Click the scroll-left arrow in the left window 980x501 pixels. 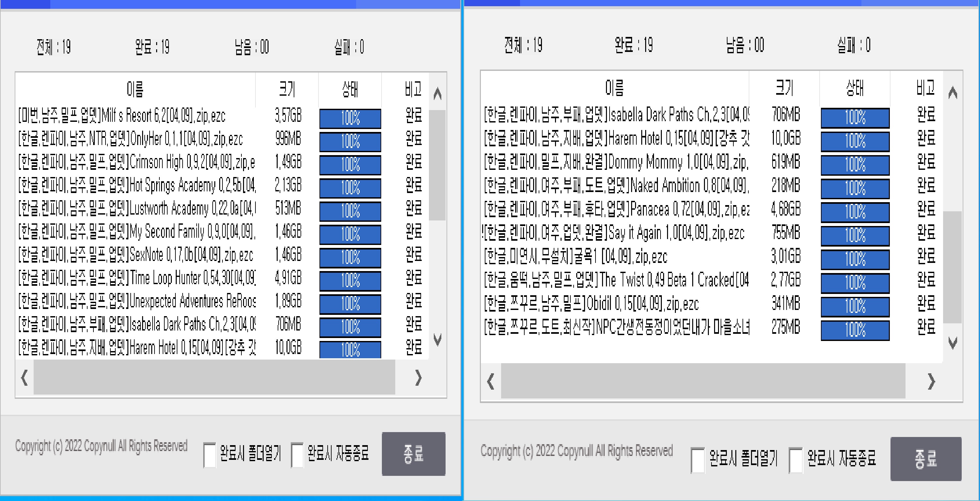pos(25,378)
